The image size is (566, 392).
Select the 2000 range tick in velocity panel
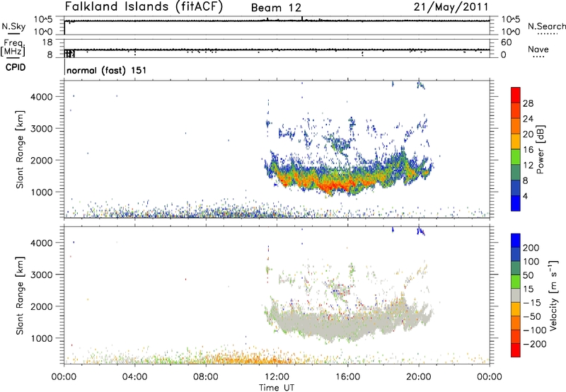coord(42,306)
